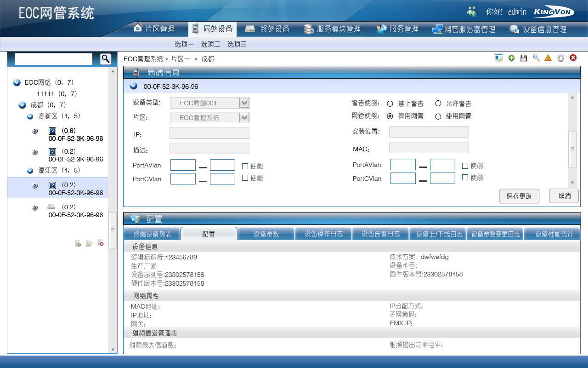This screenshot has height=368, width=588.
Task: Click the tree panel scroll-down arrow
Action: pyautogui.click(x=113, y=350)
